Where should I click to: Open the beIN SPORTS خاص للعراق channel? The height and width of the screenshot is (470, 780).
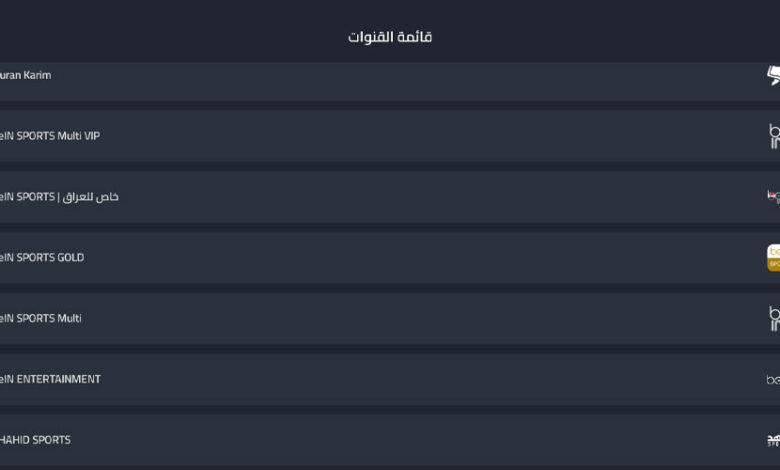pos(60,197)
